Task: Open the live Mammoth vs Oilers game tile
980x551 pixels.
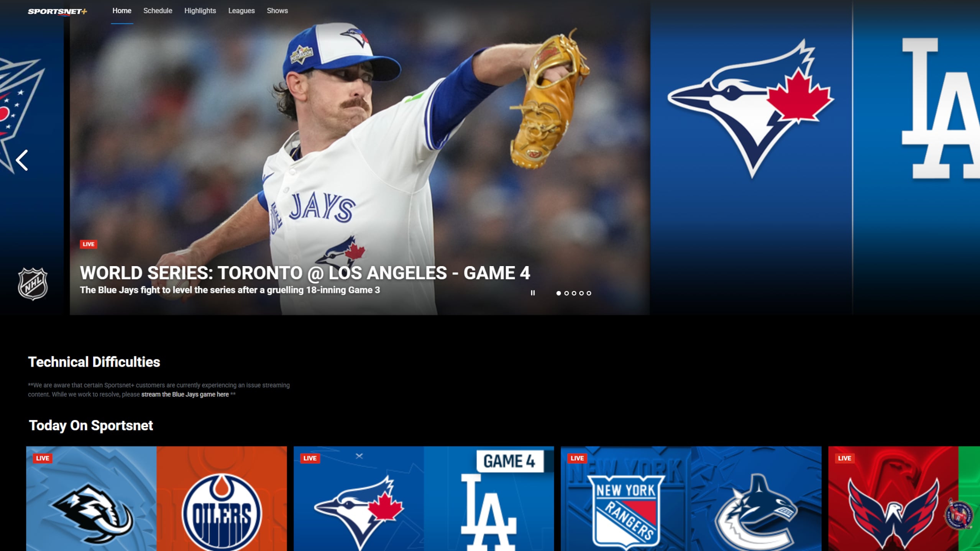Action: coord(156,498)
